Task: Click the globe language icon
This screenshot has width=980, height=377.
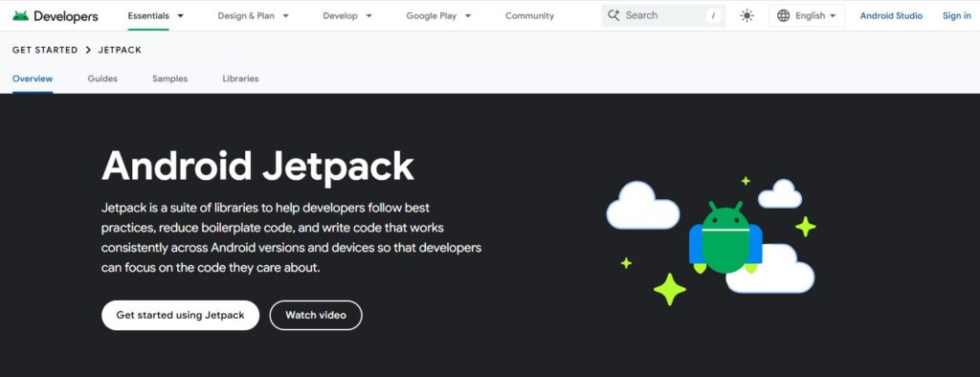Action: [x=783, y=15]
